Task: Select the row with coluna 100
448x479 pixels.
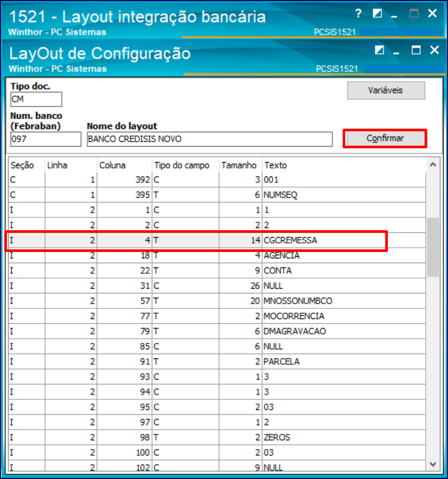Action: click(x=217, y=452)
